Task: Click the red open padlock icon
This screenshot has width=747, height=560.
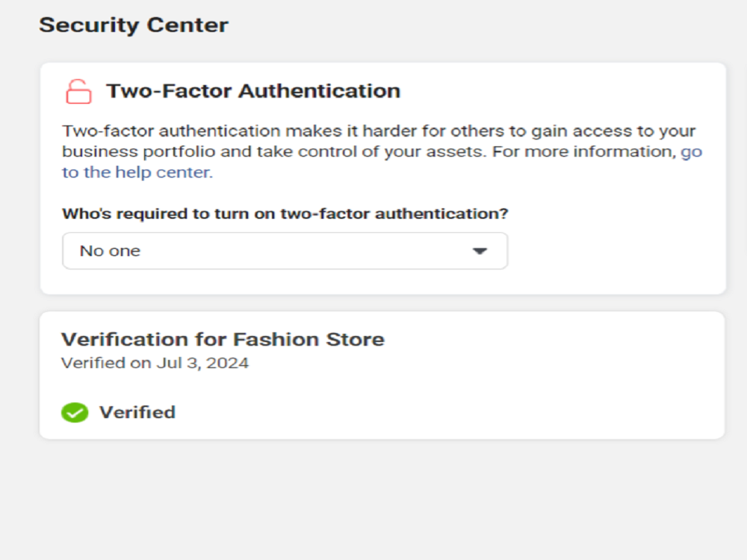Action: 78,92
